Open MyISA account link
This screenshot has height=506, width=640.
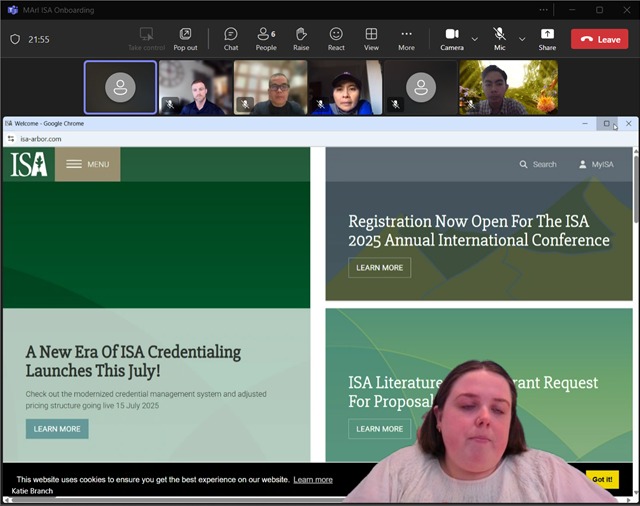(x=596, y=164)
